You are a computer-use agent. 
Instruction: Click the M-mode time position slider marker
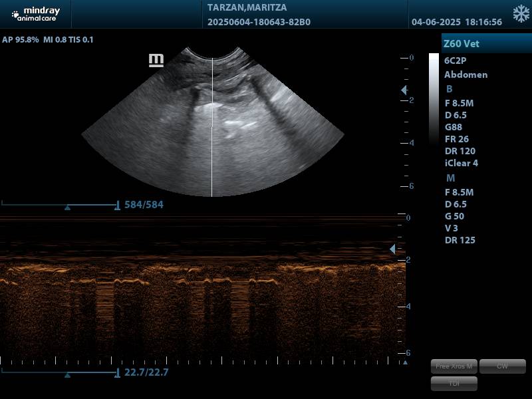(67, 375)
